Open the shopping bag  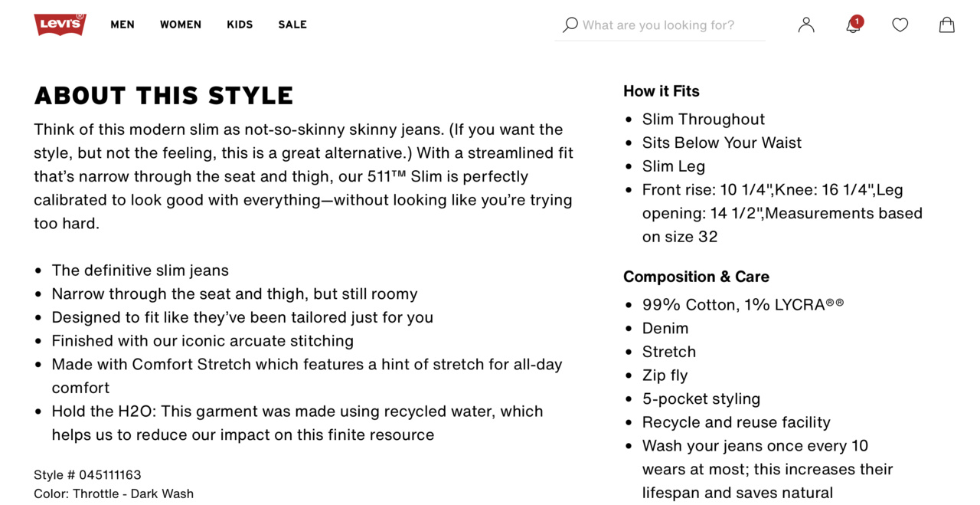(x=947, y=25)
